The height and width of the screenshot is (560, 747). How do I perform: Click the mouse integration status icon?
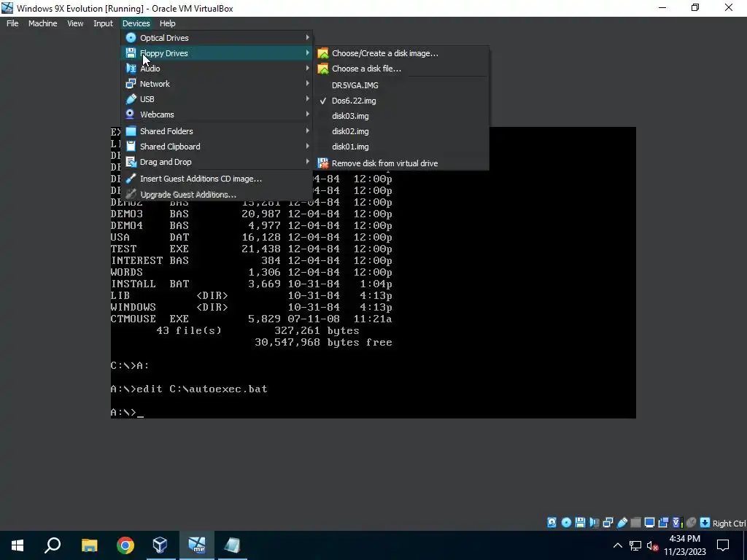point(692,523)
